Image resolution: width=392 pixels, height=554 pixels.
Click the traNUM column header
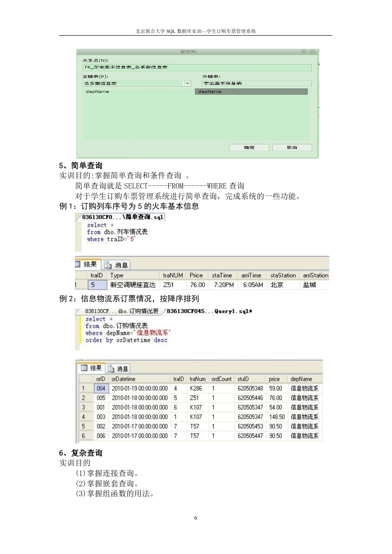pos(173,275)
